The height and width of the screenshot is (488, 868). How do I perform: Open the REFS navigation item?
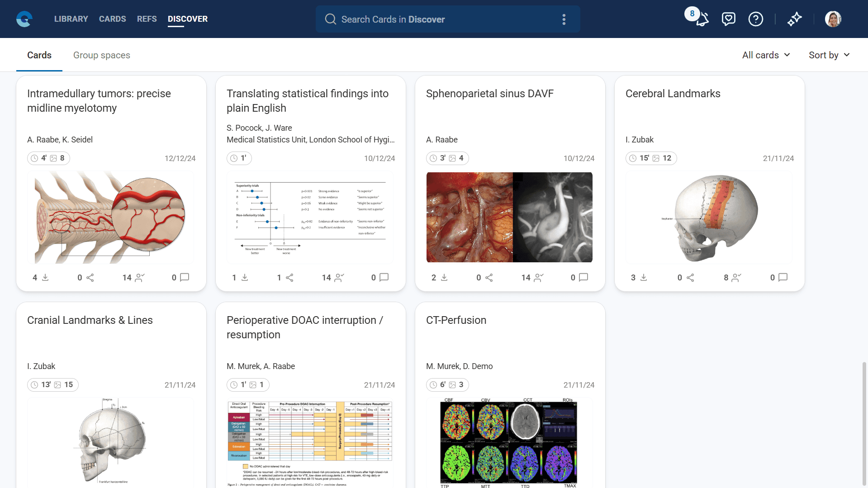tap(147, 19)
